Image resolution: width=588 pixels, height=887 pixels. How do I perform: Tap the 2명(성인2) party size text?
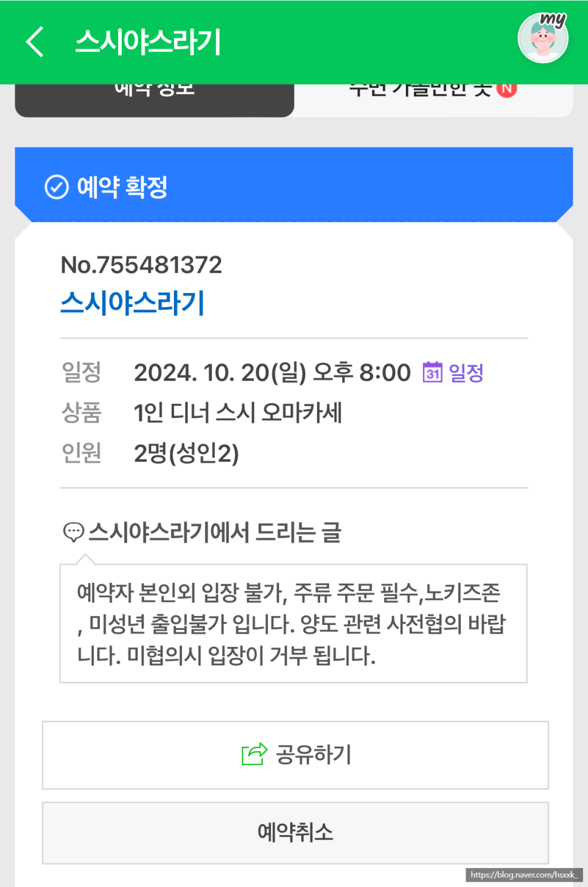pos(186,453)
